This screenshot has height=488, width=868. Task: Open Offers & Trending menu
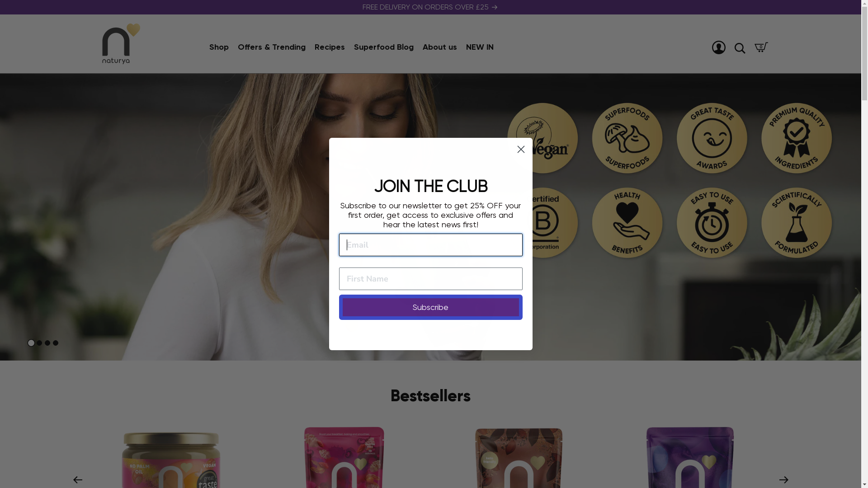click(x=272, y=47)
